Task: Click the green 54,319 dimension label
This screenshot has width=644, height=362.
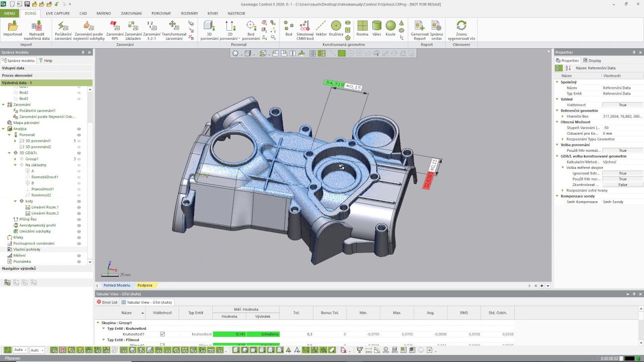Action: 335,83
